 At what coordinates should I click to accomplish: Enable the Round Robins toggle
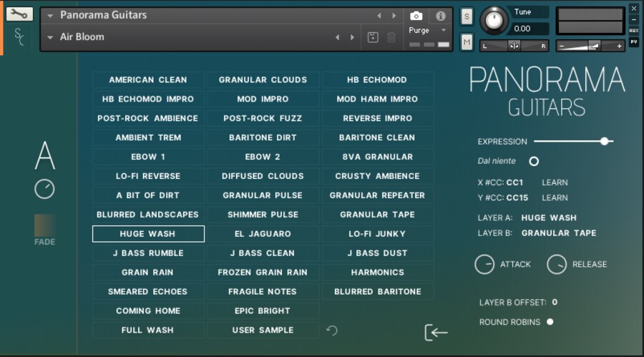click(550, 322)
